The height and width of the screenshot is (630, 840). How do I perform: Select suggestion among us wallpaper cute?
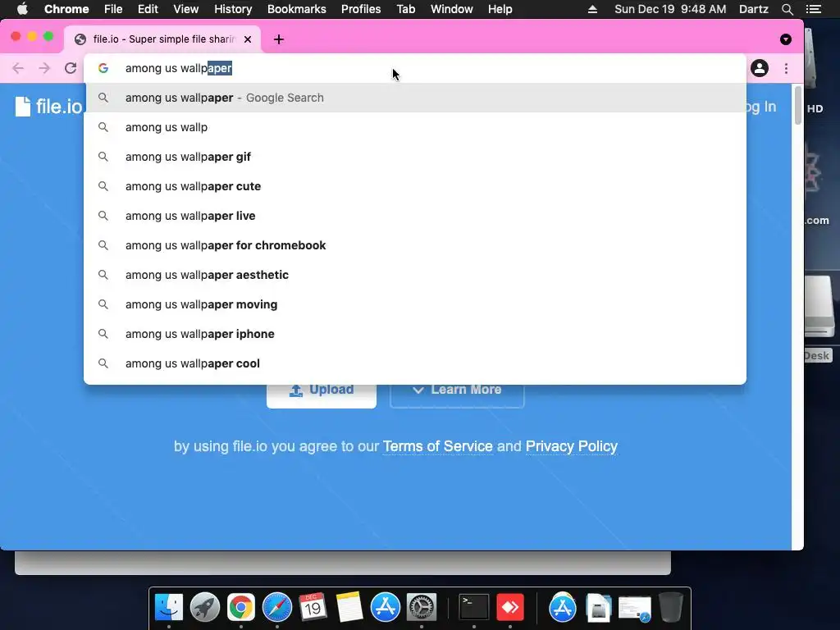414,186
